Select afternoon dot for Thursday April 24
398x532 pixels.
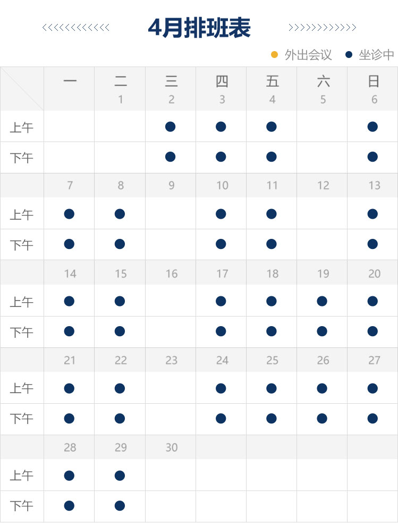point(221,418)
